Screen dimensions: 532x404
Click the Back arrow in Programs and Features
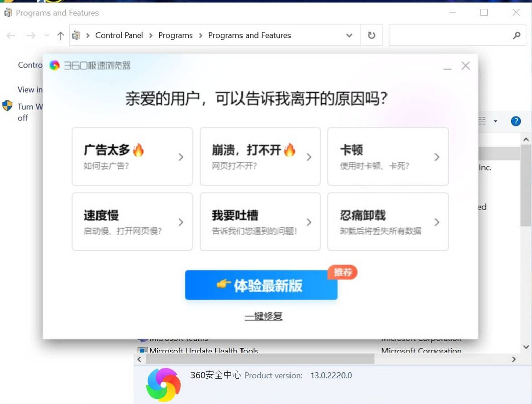click(11, 36)
